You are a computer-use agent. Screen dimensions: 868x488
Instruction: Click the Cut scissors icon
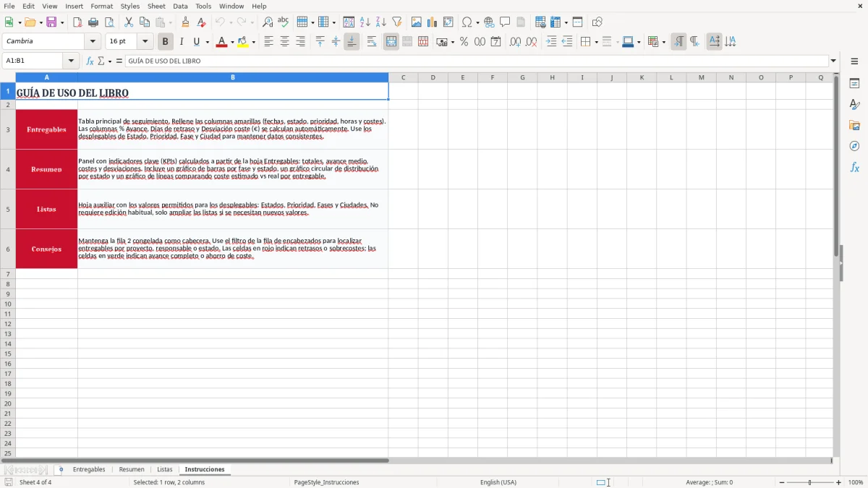129,22
